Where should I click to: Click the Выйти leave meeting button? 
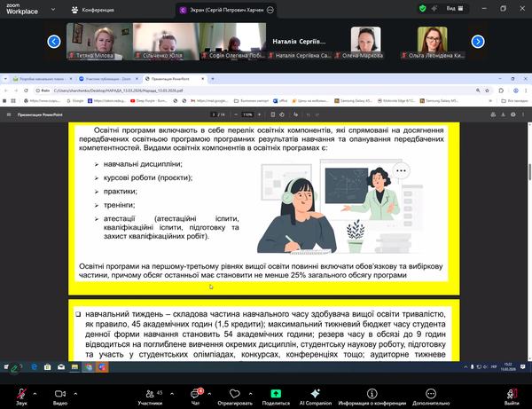point(512,394)
